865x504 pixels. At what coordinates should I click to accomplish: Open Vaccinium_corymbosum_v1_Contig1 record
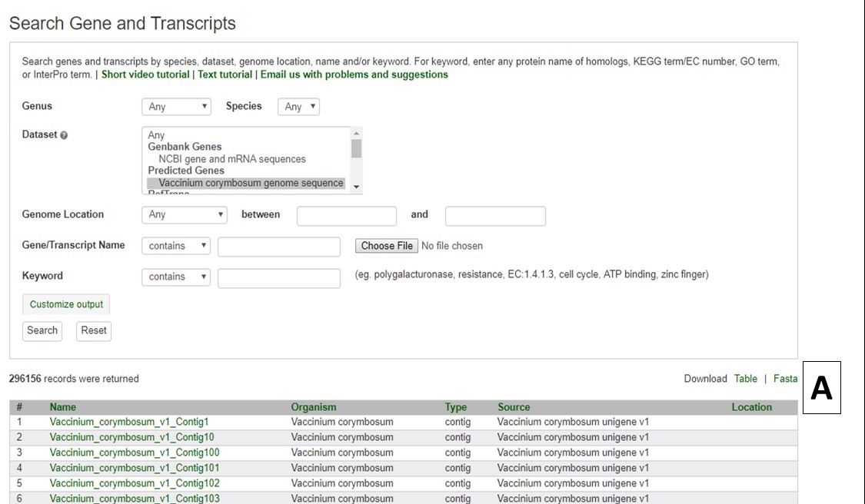pyautogui.click(x=129, y=423)
